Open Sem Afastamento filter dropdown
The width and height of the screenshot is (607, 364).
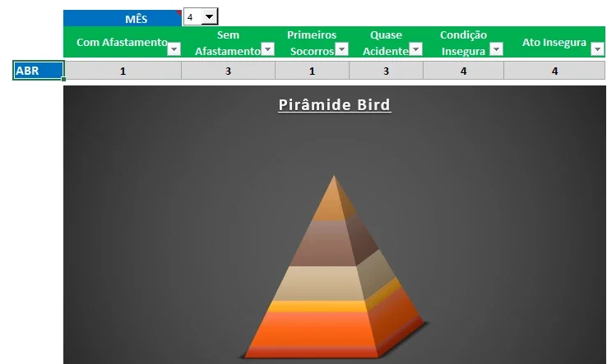(x=268, y=49)
